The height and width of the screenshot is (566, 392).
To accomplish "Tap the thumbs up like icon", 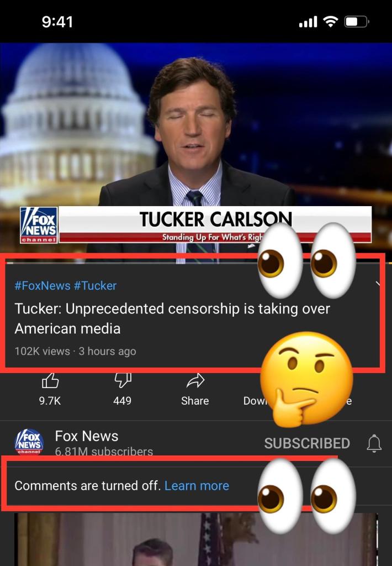I will 50,380.
